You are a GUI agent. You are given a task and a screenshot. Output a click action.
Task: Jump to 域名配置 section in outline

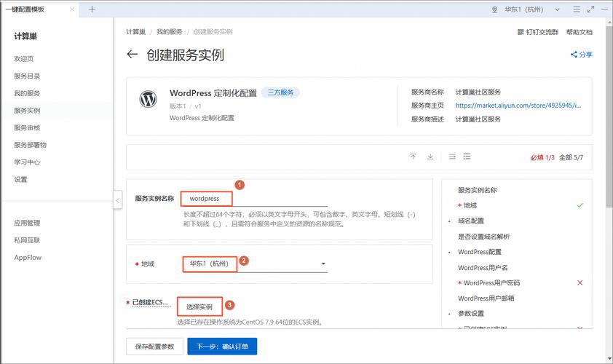tap(471, 221)
